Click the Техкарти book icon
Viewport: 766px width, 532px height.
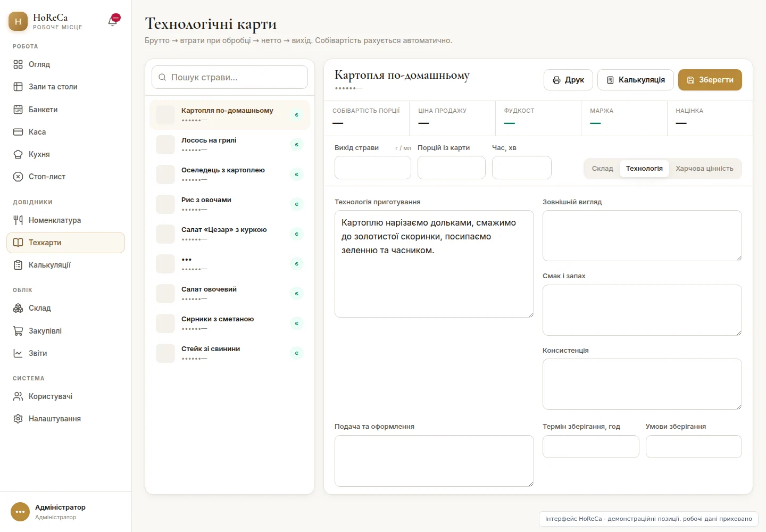18,243
